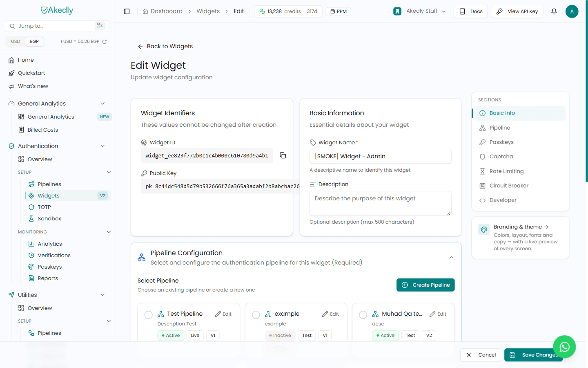588x368 pixels.
Task: Select the Test Pipeline radio button
Action: pos(149,315)
